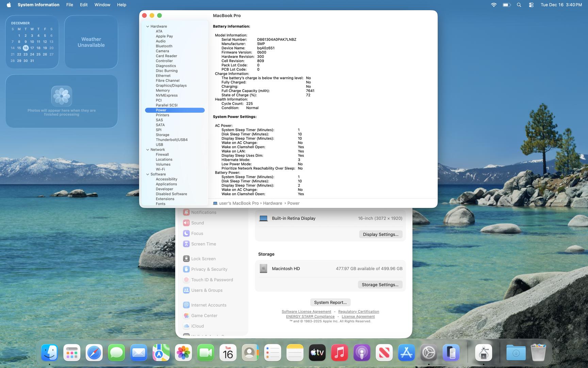The height and width of the screenshot is (368, 588).
Task: Collapse the Software category disclosure triangle
Action: click(x=148, y=174)
